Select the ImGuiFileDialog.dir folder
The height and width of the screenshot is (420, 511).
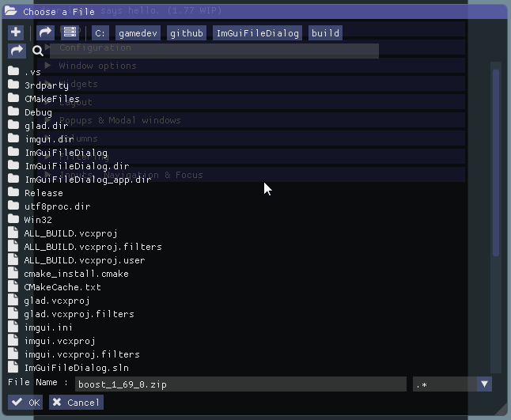[x=77, y=166]
